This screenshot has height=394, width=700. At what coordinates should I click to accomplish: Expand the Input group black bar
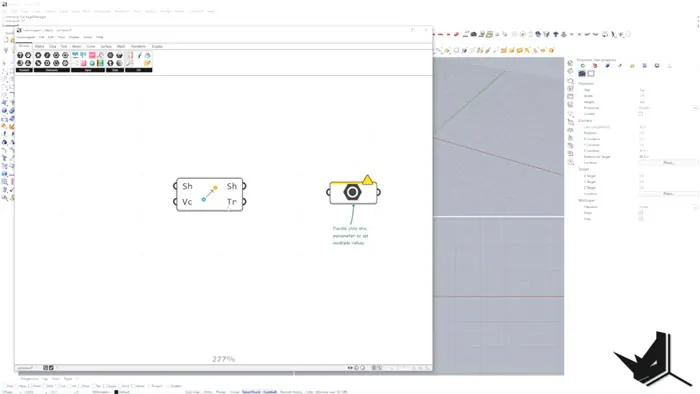[88, 70]
